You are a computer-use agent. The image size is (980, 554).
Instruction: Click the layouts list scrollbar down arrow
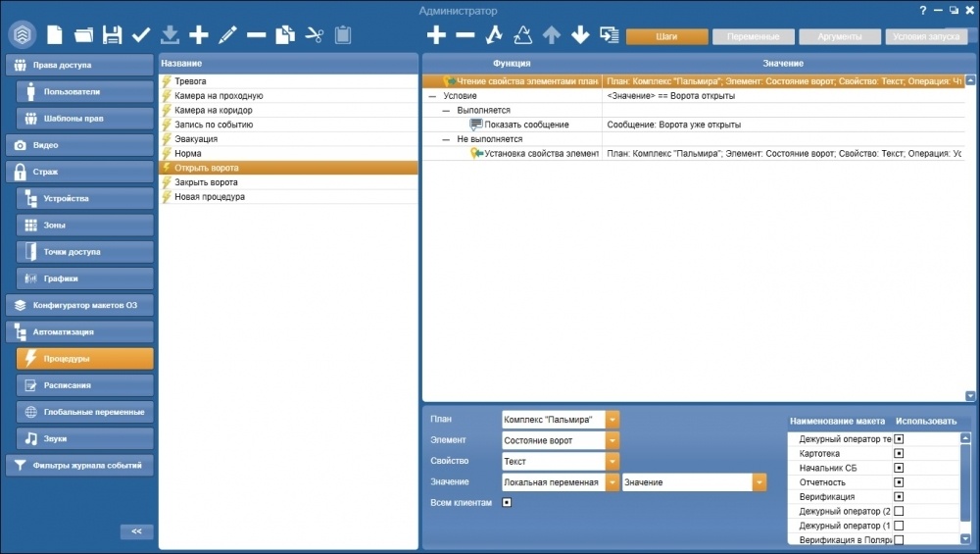point(965,539)
